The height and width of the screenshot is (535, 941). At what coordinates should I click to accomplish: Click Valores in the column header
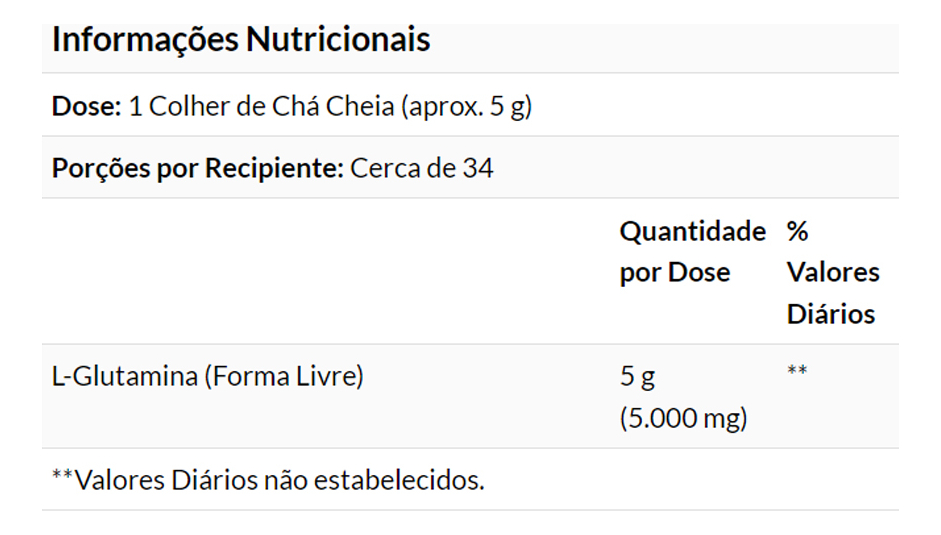pos(833,273)
